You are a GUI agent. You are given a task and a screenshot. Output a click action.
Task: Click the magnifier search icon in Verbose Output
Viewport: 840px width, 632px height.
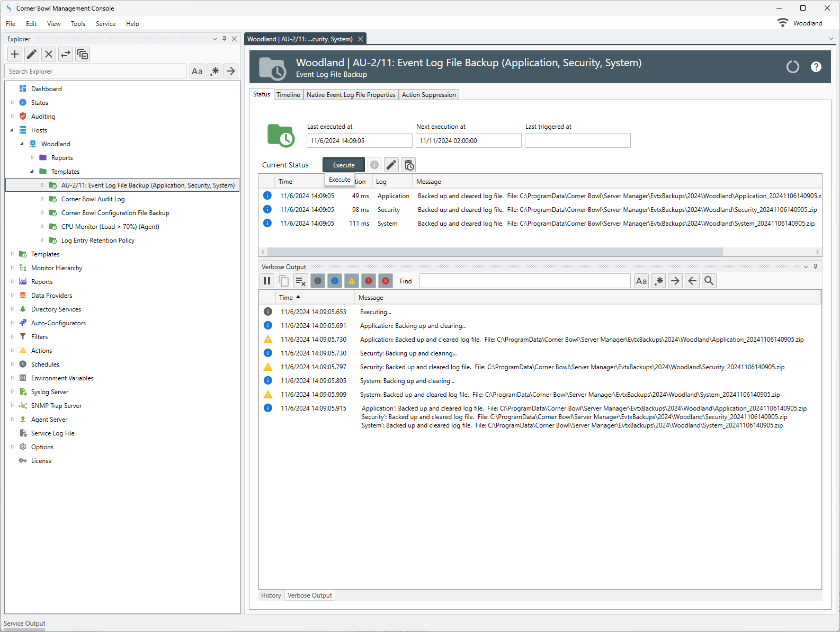tap(709, 281)
